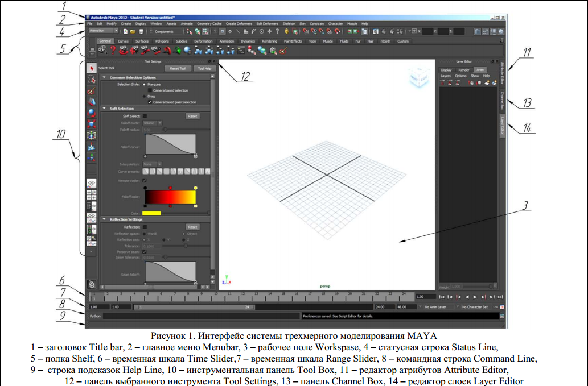Toggle the Preserve seam checkbox
The width and height of the screenshot is (588, 386).
point(145,252)
